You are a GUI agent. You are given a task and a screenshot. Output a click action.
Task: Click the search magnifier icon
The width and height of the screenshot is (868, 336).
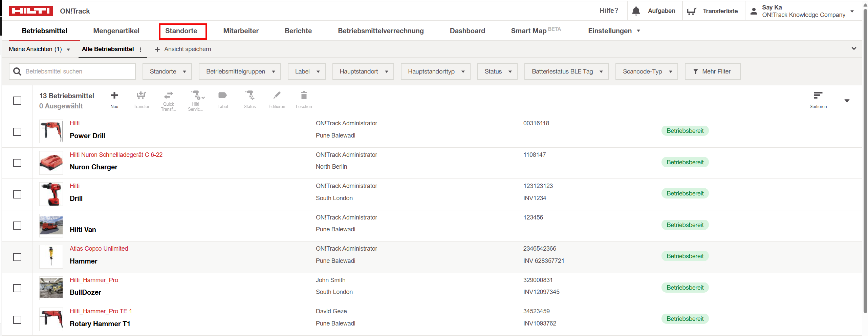tap(17, 71)
